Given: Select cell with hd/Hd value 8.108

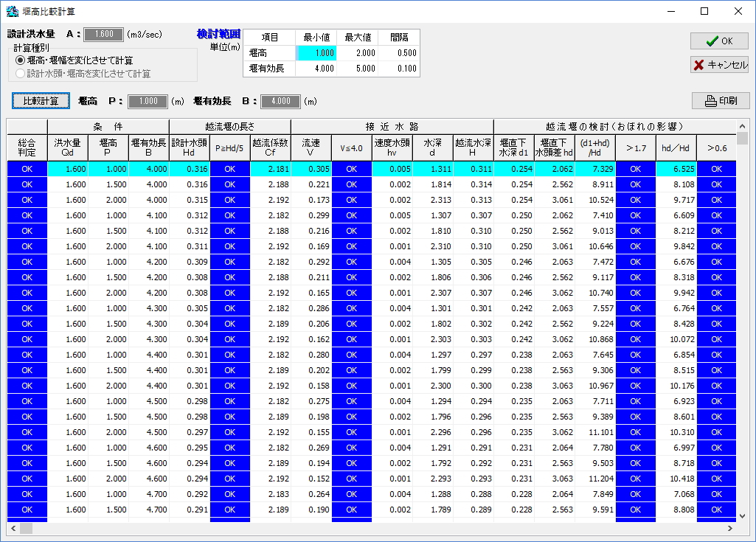Looking at the screenshot, I should pos(676,184).
